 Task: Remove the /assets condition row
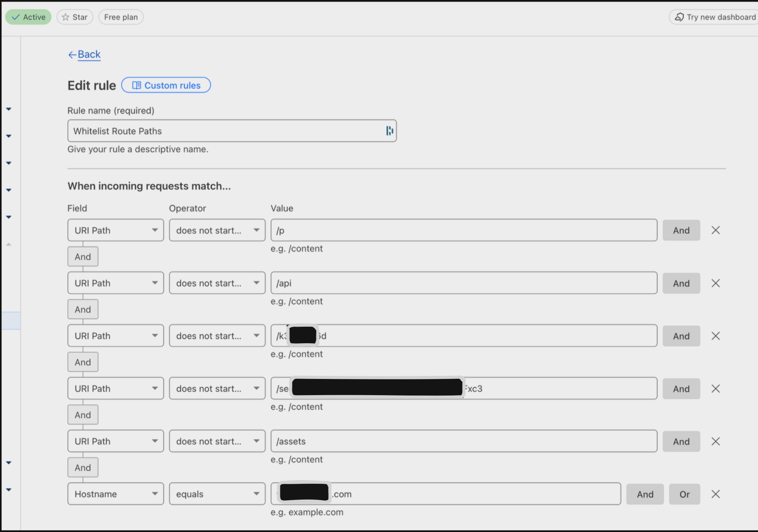pyautogui.click(x=715, y=441)
